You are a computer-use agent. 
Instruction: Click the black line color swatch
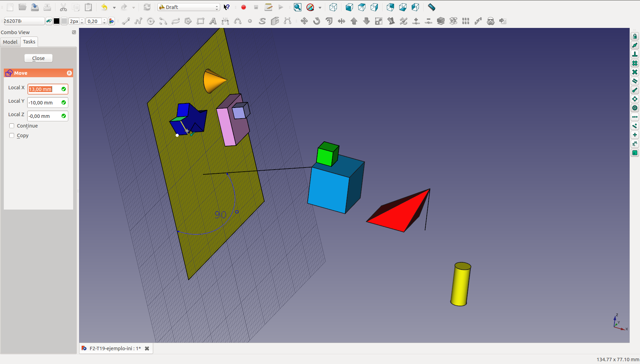[x=57, y=21]
